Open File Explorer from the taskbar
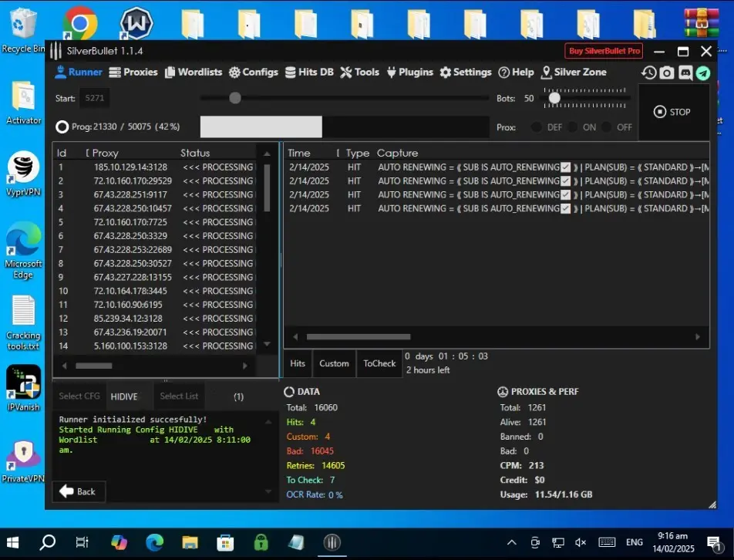The width and height of the screenshot is (734, 560). pos(190,543)
